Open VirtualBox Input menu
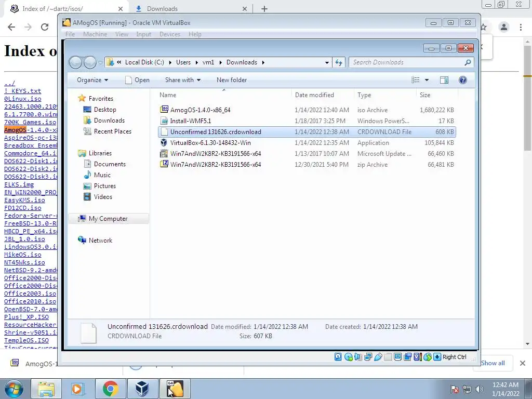This screenshot has height=399, width=532. [143, 34]
